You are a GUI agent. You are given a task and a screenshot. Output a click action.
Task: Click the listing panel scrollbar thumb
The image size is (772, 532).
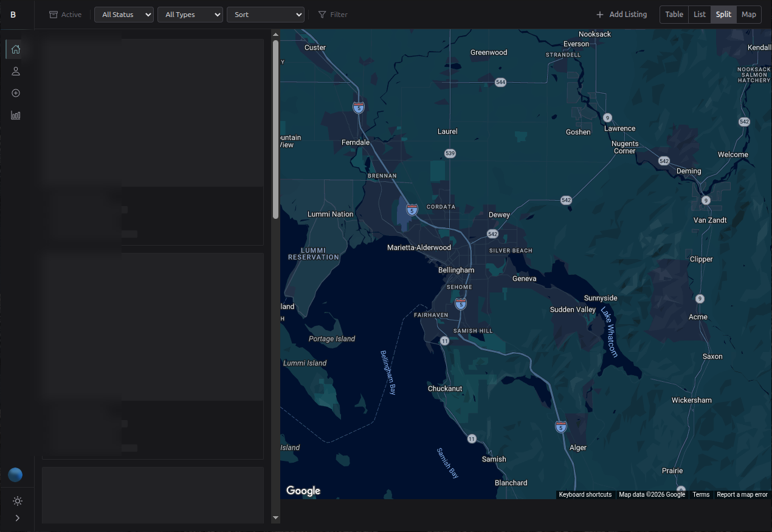(275, 129)
